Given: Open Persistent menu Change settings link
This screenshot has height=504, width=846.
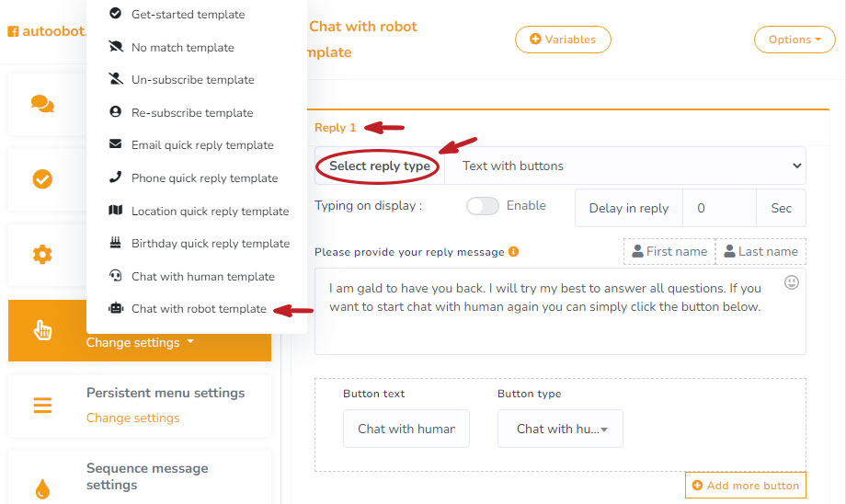Looking at the screenshot, I should [x=132, y=418].
